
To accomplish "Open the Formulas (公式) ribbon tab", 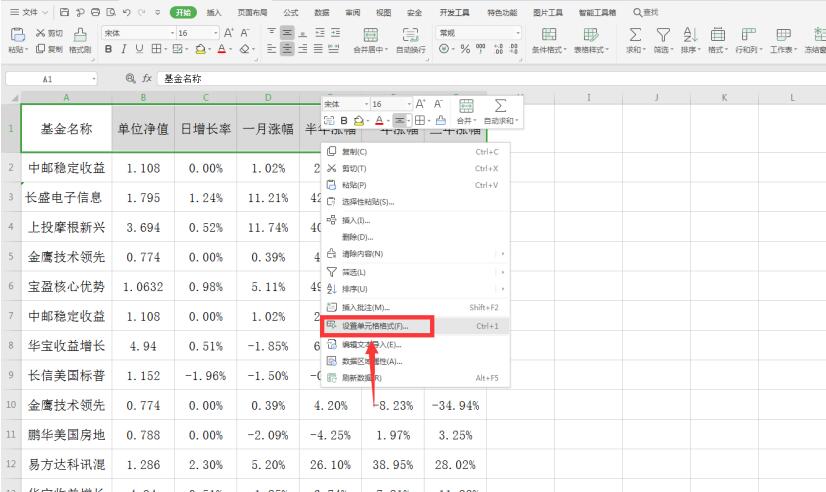I will pos(290,12).
